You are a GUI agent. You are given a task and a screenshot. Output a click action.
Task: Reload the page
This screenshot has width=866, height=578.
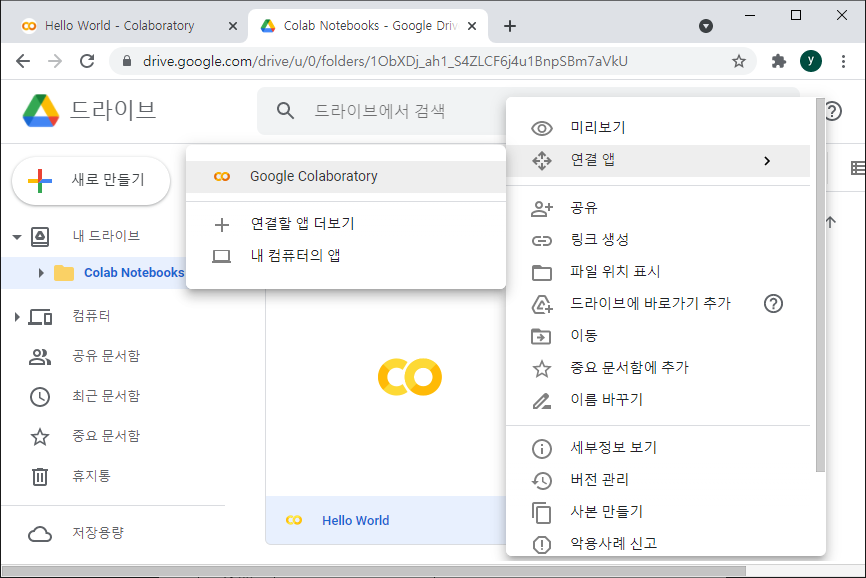[87, 61]
